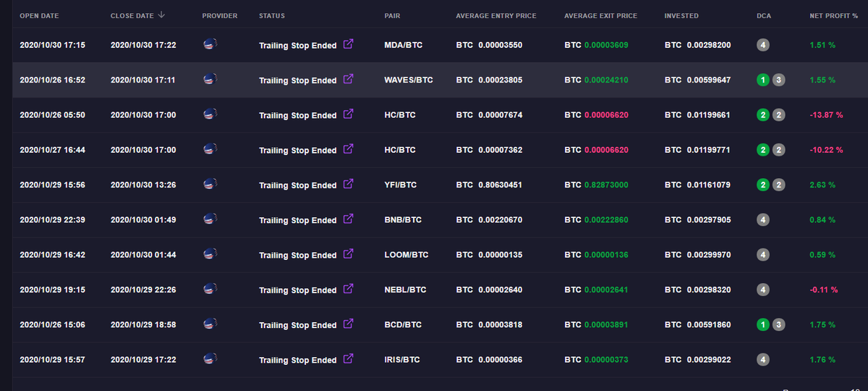Select the BNB/BTC pair cell
This screenshot has height=391, width=868.
pyautogui.click(x=403, y=219)
